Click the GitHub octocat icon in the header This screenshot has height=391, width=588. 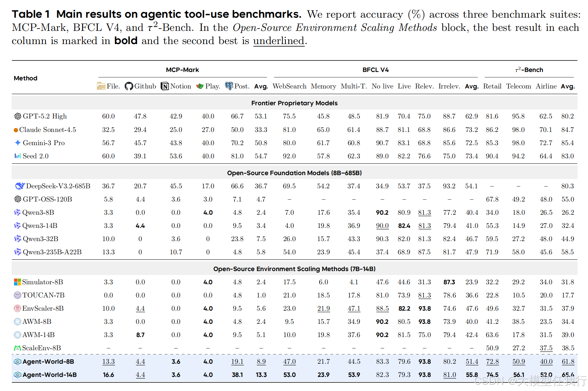(129, 86)
